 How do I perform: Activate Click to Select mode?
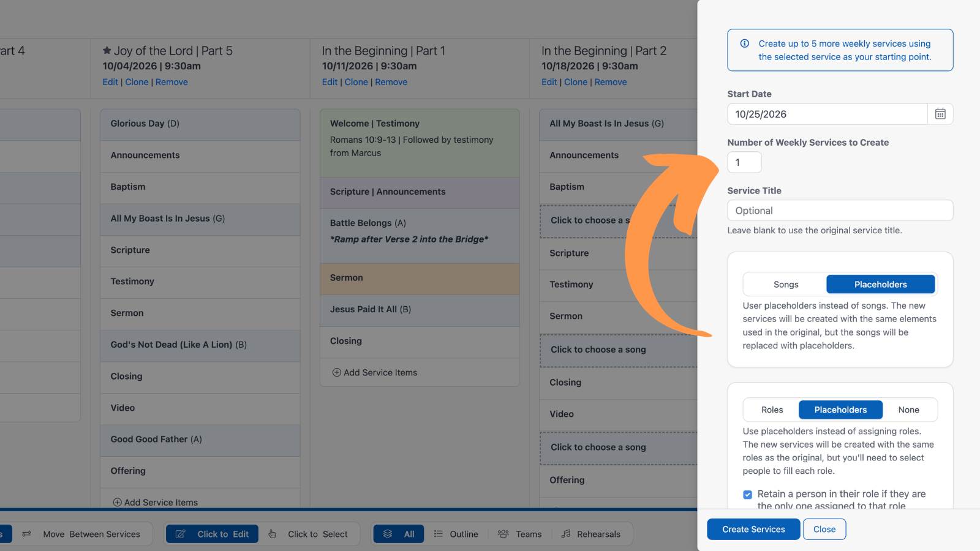(309, 534)
